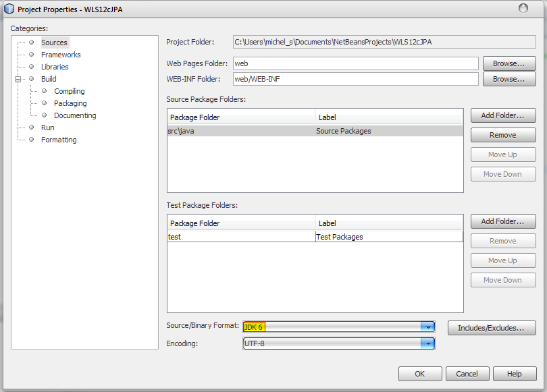Browse for the WEB-INF folder
547x392 pixels.
click(509, 79)
